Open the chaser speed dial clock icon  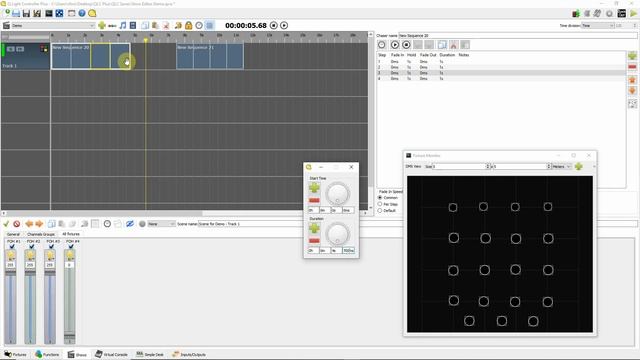[x=382, y=45]
